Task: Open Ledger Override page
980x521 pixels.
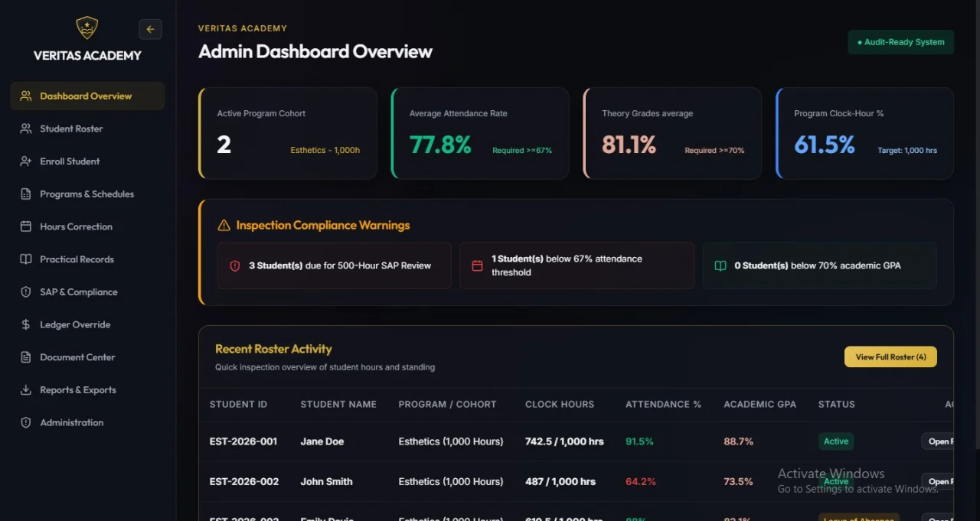Action: (x=87, y=324)
